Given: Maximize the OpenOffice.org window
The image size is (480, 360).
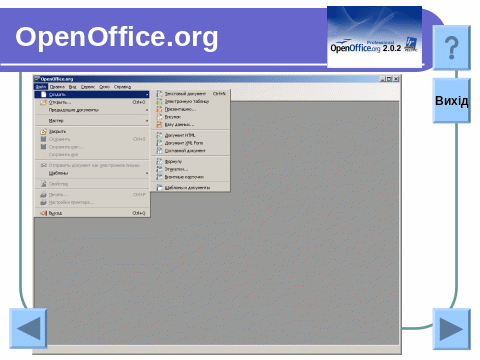Looking at the screenshot, I should click(x=389, y=79).
